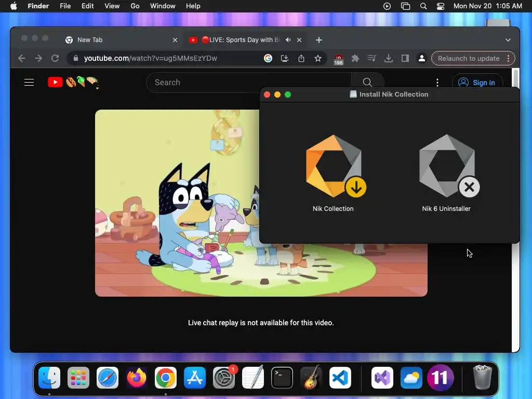This screenshot has width=532, height=399.
Task: Open the Nik 6 Uninstaller icon
Action: [448, 166]
